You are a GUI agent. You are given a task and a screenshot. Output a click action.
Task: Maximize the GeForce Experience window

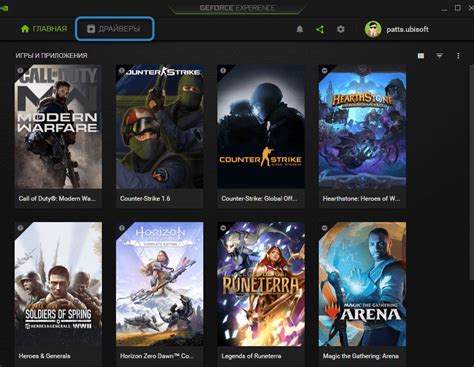pyautogui.click(x=458, y=8)
